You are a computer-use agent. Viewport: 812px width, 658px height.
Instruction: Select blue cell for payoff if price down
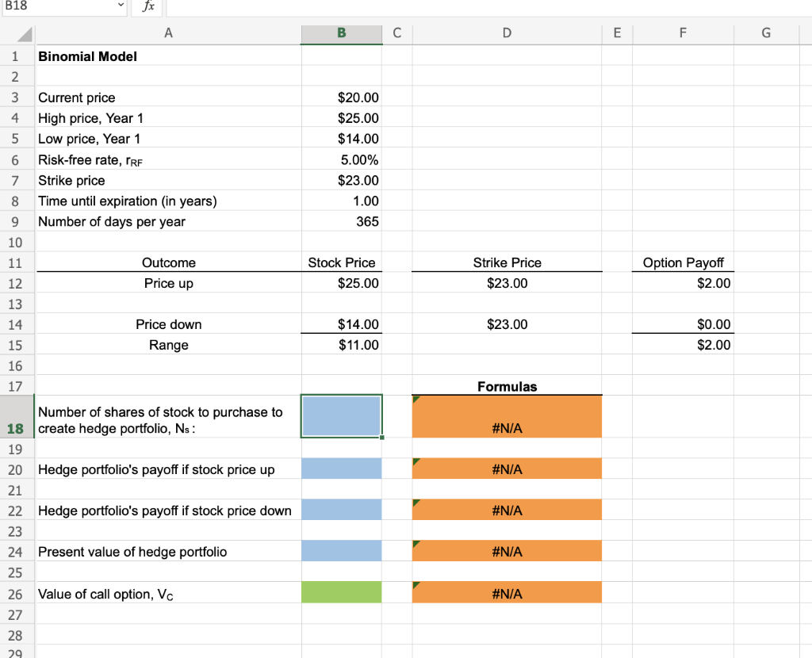(x=342, y=510)
